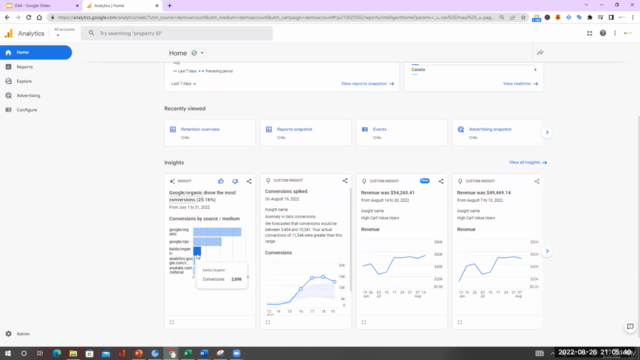
Task: Open Word from the taskbar
Action: click(204, 353)
